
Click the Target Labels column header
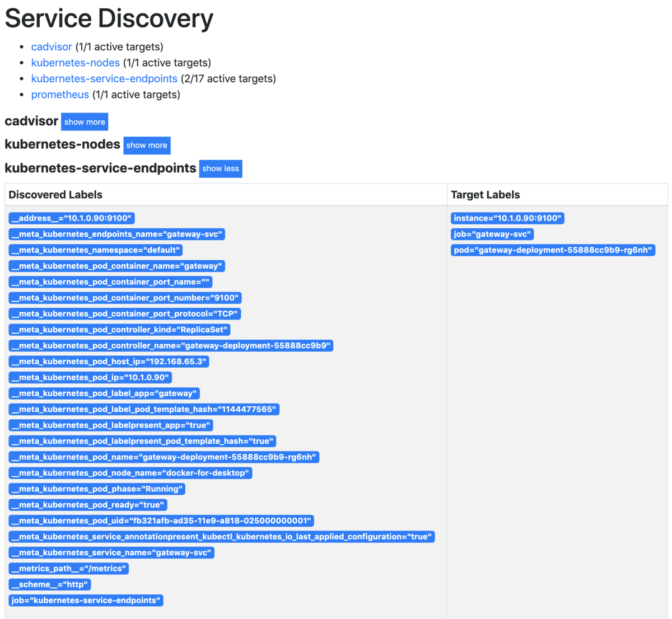(x=486, y=195)
